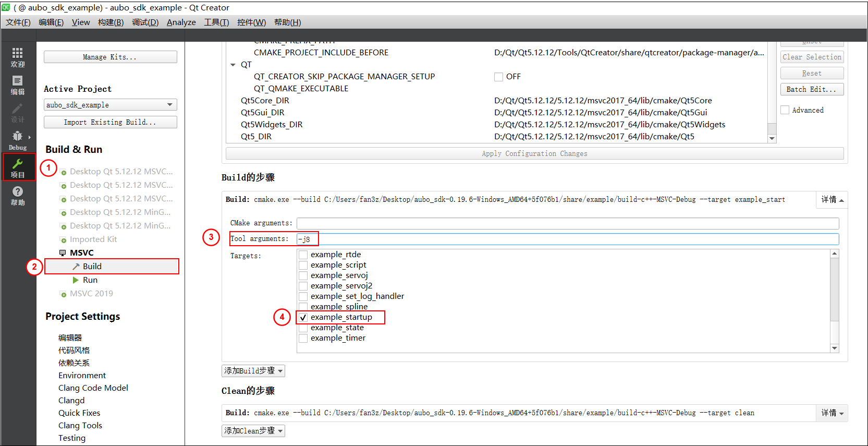868x446 pixels.
Task: Open 依赖关系 project settings
Action: click(74, 363)
